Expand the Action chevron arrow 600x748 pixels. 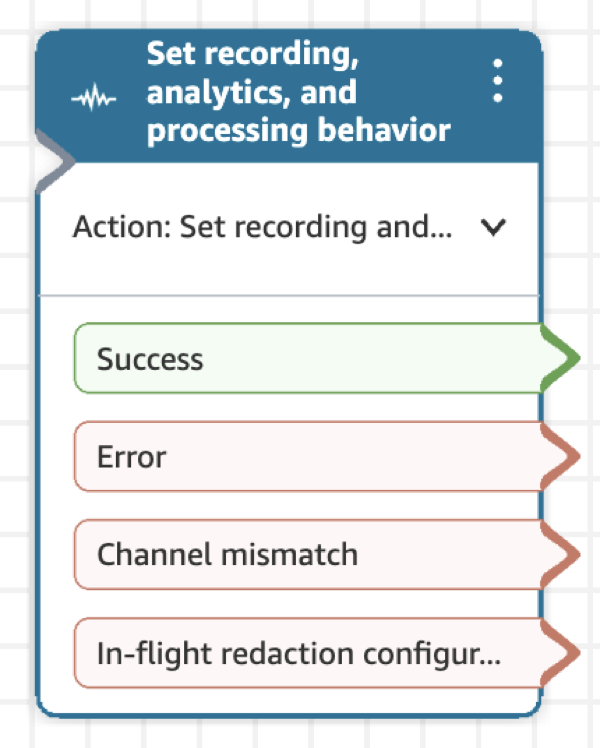[491, 228]
